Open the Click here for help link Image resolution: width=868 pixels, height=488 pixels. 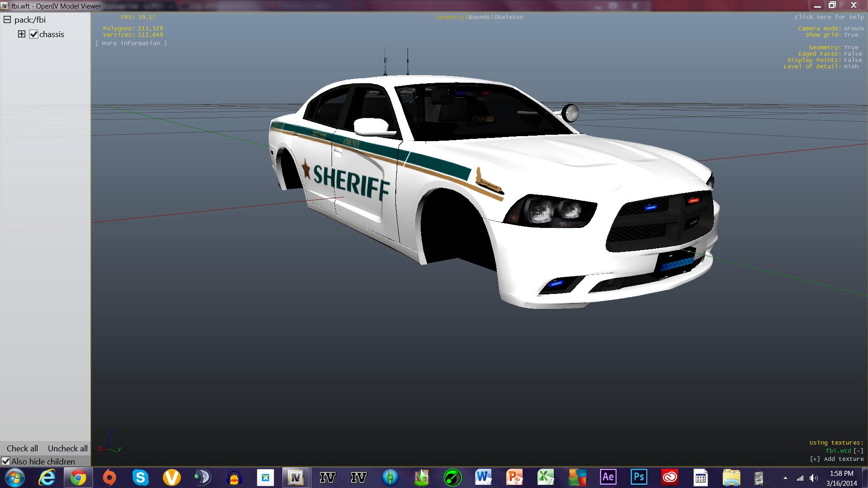[x=829, y=17]
